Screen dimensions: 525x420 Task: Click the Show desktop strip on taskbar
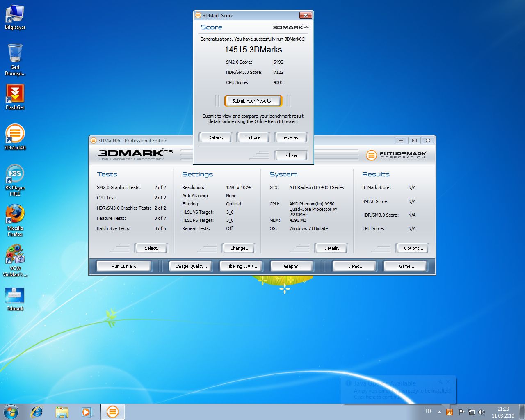click(x=522, y=412)
